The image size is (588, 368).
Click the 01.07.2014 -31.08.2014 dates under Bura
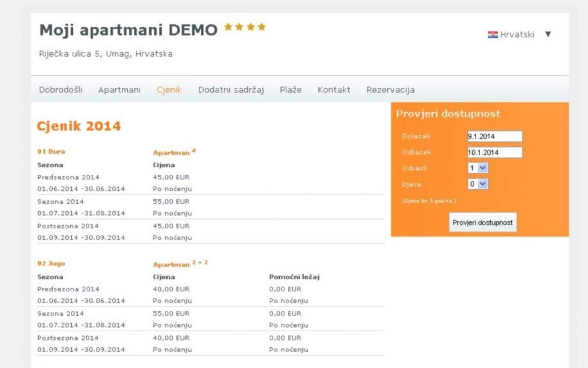tap(81, 213)
